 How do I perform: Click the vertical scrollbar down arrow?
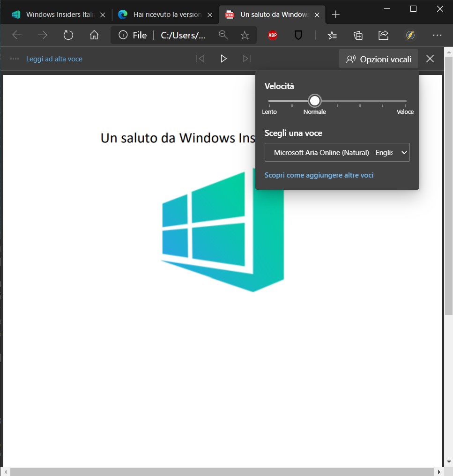coord(449,462)
